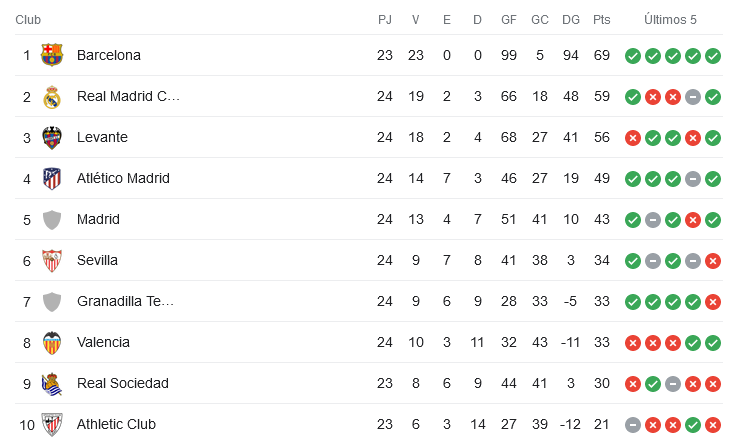745x442 pixels.
Task: Click the Pts column header
Action: pyautogui.click(x=602, y=19)
